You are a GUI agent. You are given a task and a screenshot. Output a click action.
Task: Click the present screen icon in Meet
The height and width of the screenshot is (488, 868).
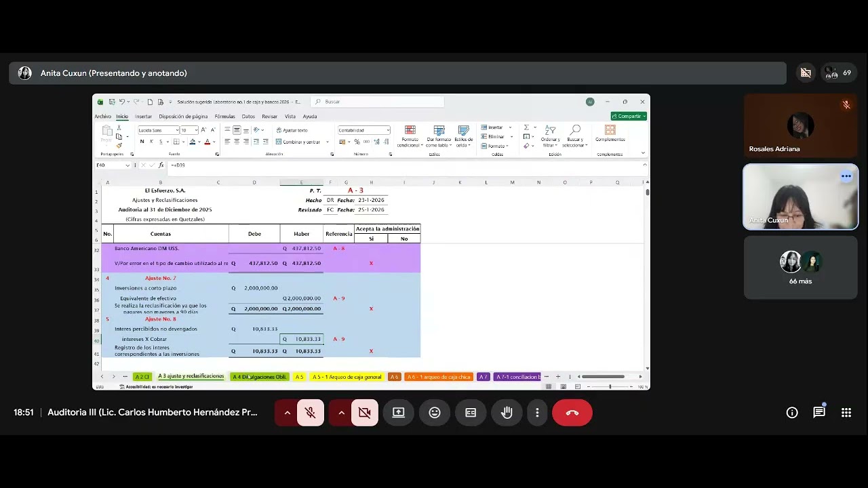coord(398,413)
